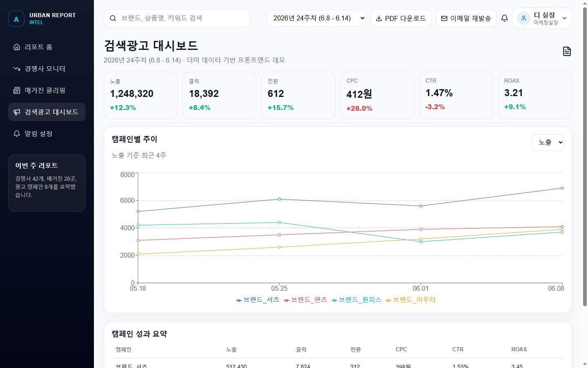Open the 리포트 홈 menu item
This screenshot has width=588, height=368.
(x=47, y=47)
